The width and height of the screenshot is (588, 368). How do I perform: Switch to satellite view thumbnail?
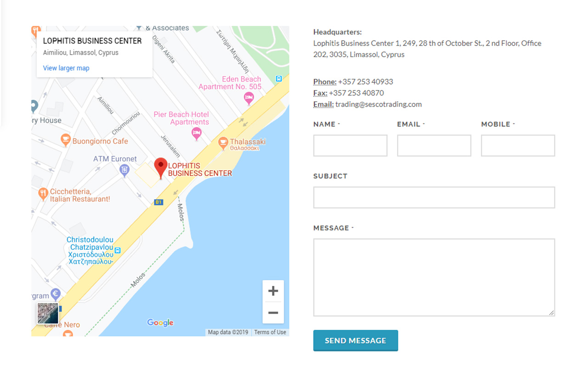click(x=48, y=313)
